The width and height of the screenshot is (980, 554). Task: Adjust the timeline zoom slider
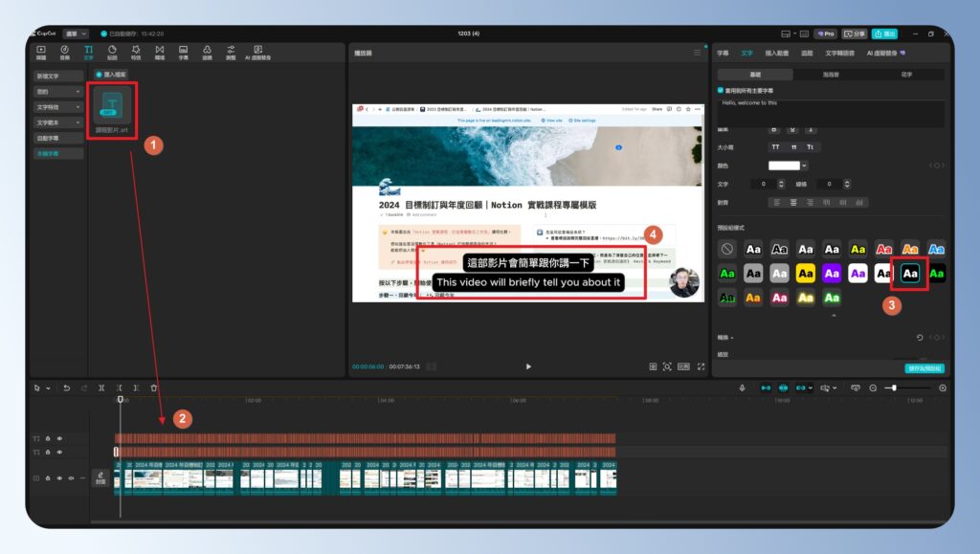(x=895, y=388)
